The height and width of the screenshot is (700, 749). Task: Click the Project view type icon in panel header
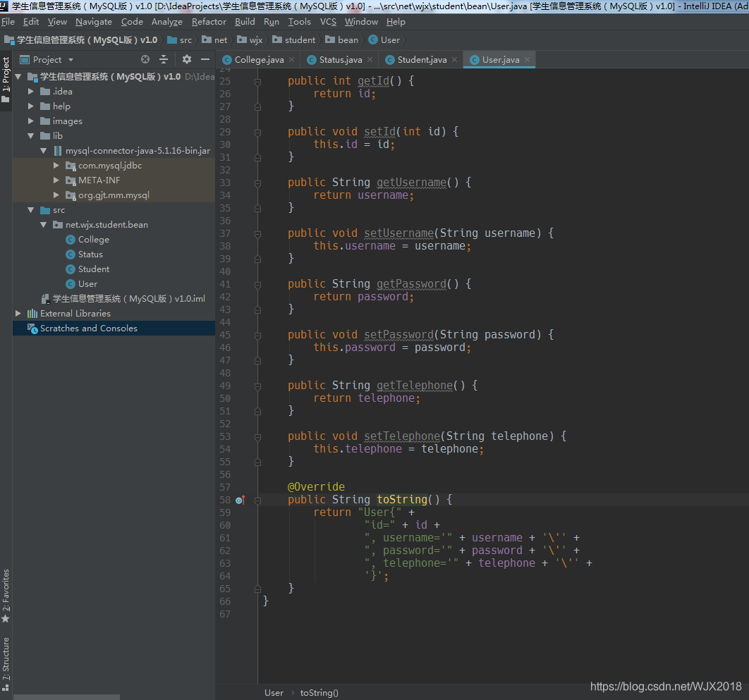[x=25, y=60]
